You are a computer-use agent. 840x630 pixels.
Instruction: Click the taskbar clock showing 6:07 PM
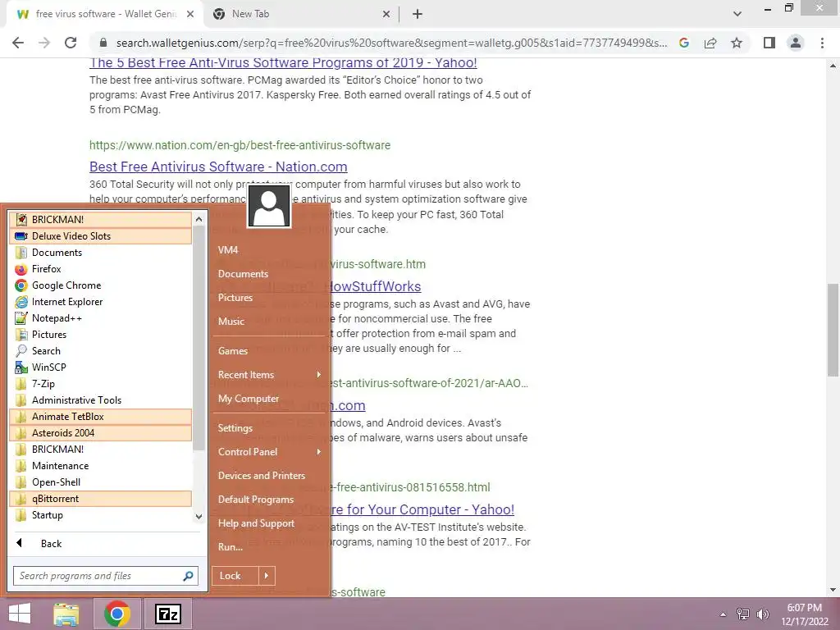(804, 614)
